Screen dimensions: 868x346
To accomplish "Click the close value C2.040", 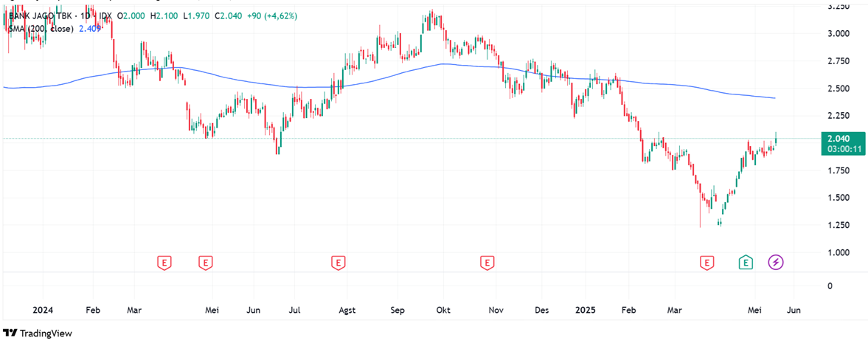I will [226, 17].
